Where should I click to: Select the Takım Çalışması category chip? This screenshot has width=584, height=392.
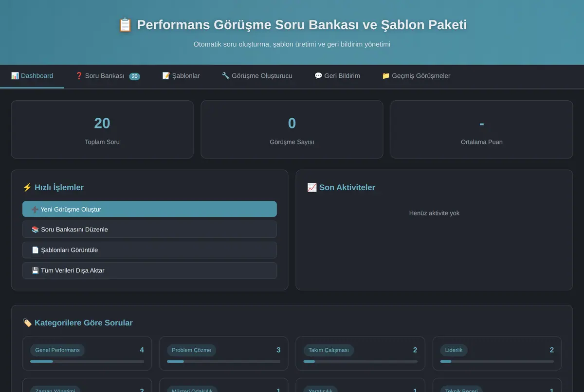coord(328,350)
